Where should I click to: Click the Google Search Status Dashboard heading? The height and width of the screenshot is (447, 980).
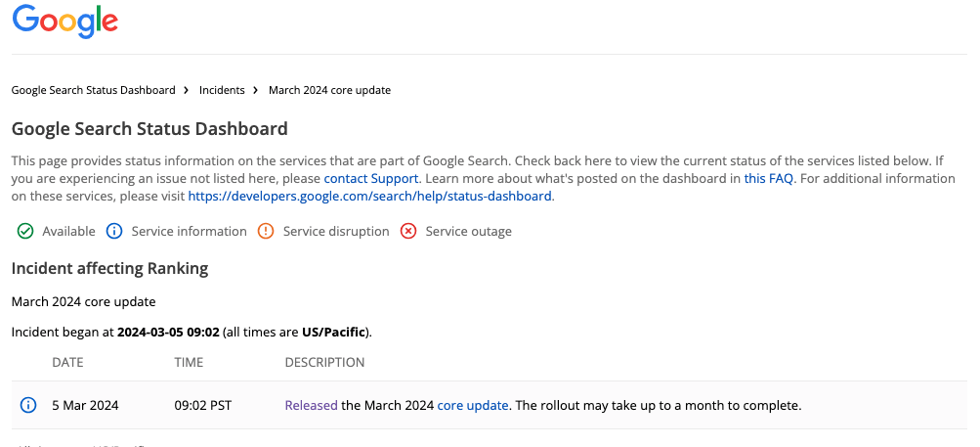click(x=149, y=128)
